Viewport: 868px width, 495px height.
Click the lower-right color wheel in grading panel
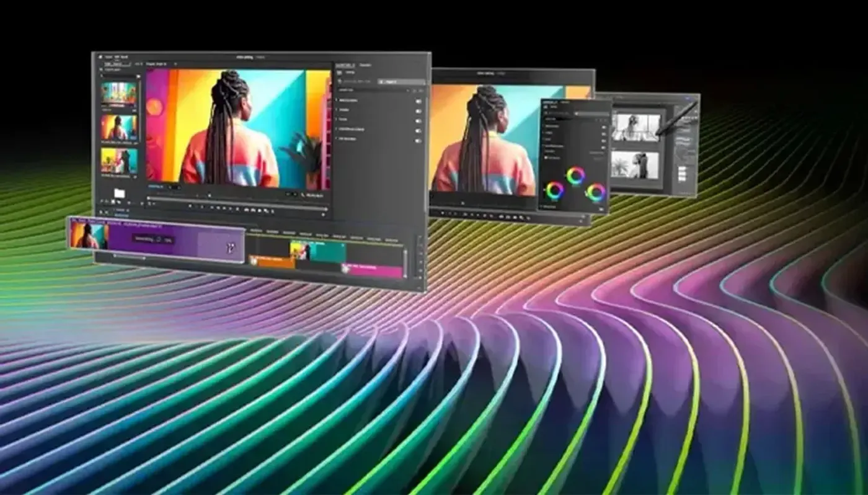click(596, 192)
